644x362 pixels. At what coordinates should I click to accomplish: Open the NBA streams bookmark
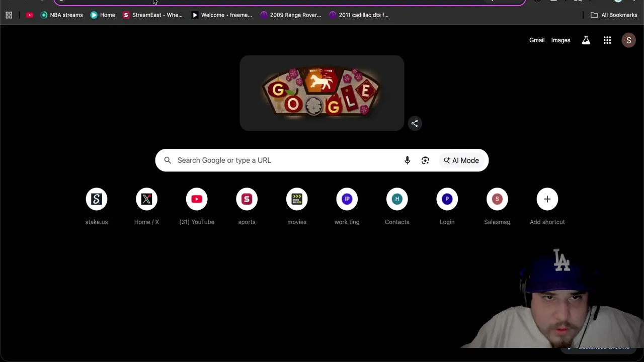[x=61, y=15]
